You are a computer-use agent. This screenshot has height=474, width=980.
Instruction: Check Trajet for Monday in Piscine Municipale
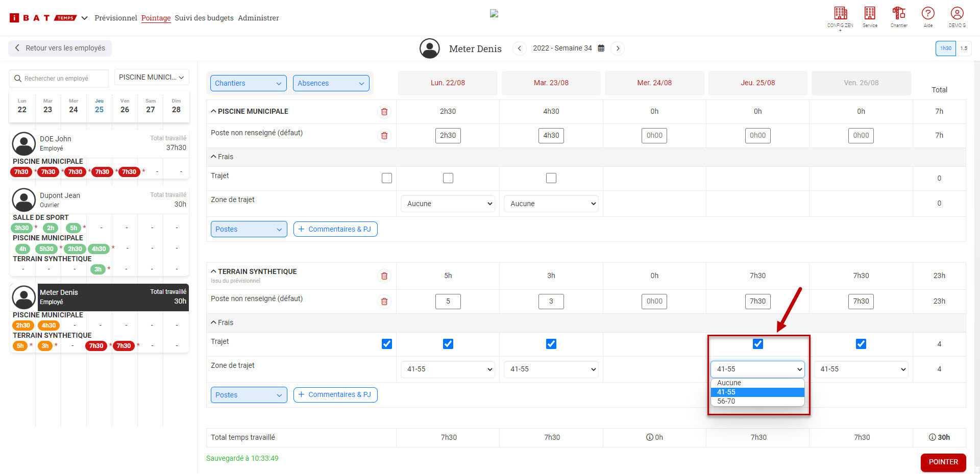(x=448, y=178)
